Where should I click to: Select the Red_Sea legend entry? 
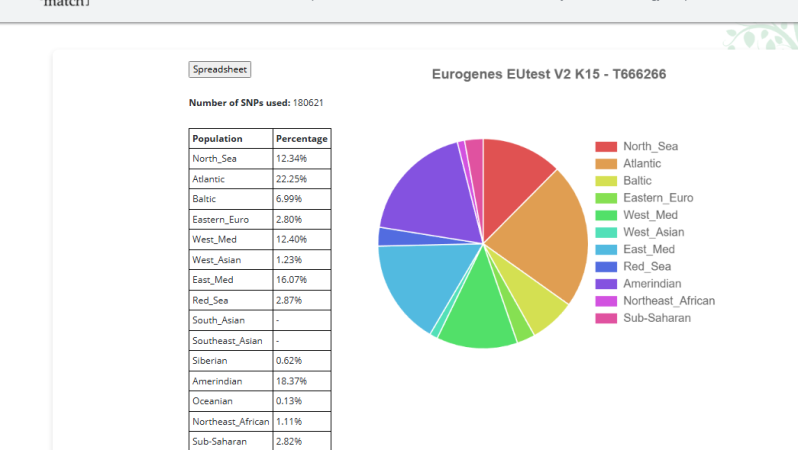(633, 266)
